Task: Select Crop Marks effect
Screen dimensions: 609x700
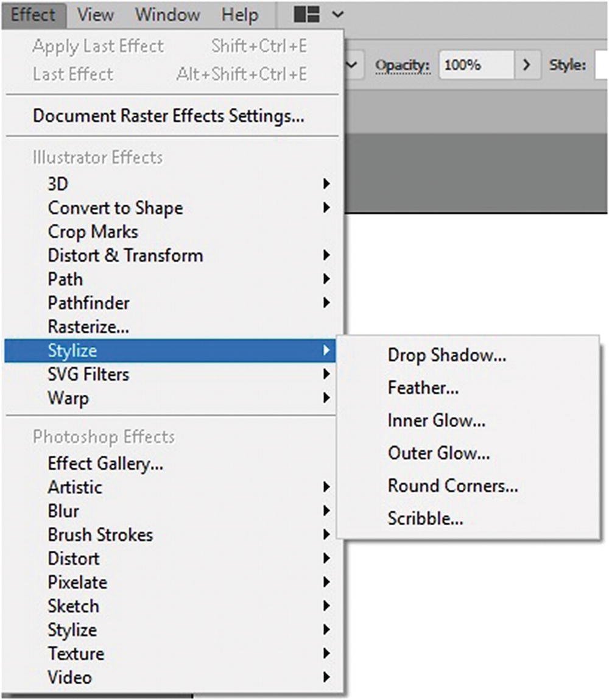Action: click(93, 232)
